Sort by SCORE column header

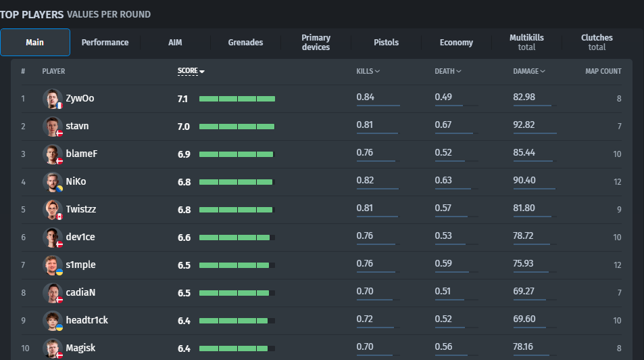click(191, 71)
